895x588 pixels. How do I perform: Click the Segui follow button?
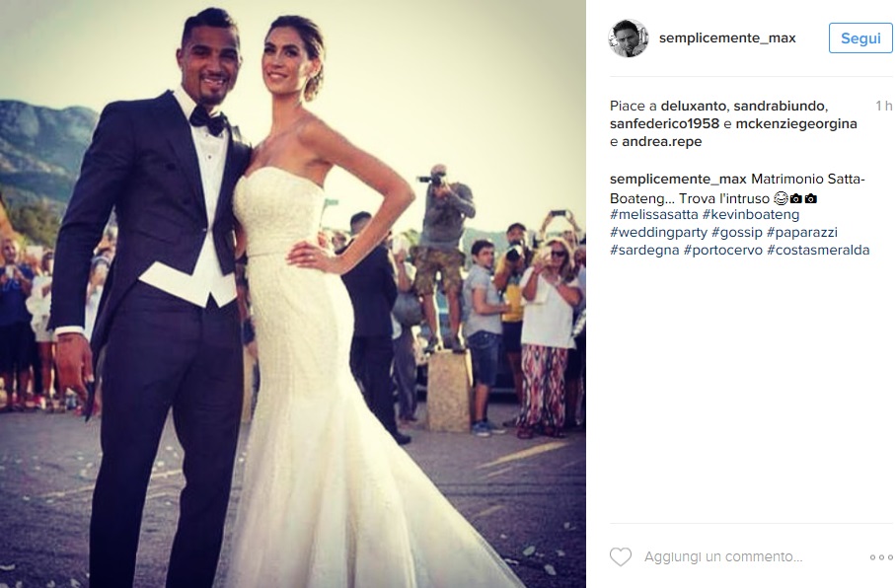click(860, 38)
